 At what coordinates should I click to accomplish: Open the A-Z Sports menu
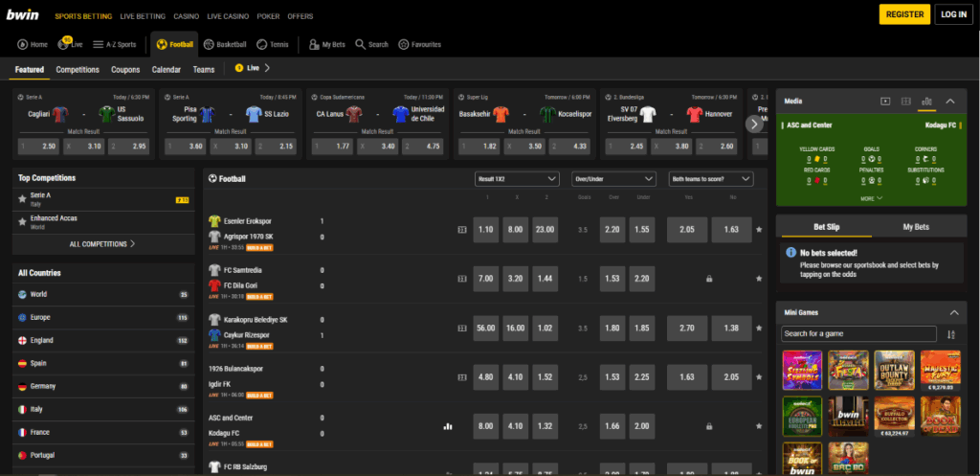(x=115, y=44)
